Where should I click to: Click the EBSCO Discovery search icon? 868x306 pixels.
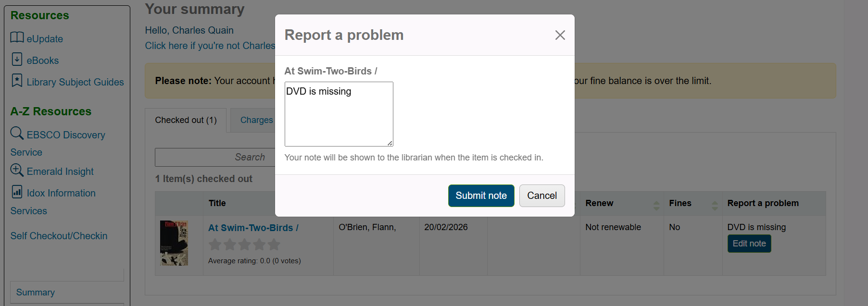click(17, 133)
